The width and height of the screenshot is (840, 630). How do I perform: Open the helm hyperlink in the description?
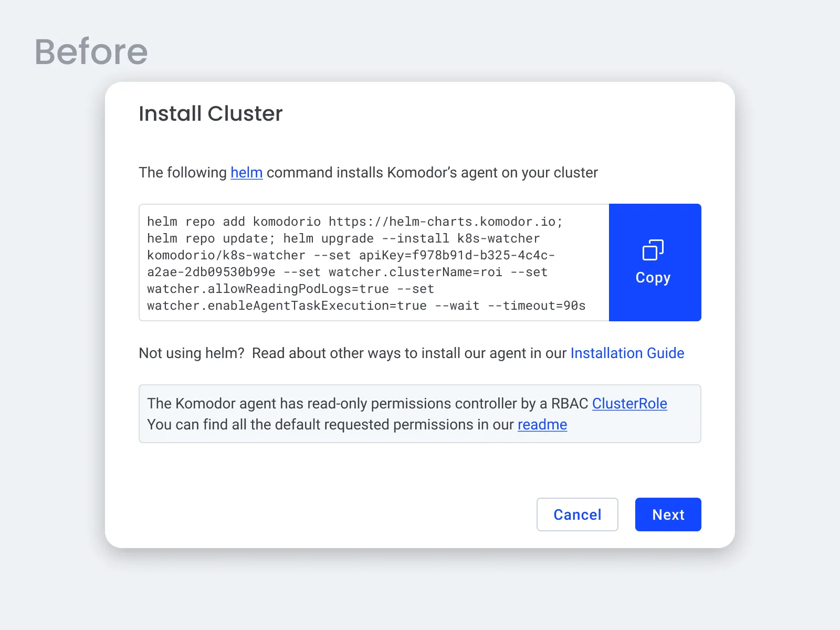pyautogui.click(x=246, y=173)
